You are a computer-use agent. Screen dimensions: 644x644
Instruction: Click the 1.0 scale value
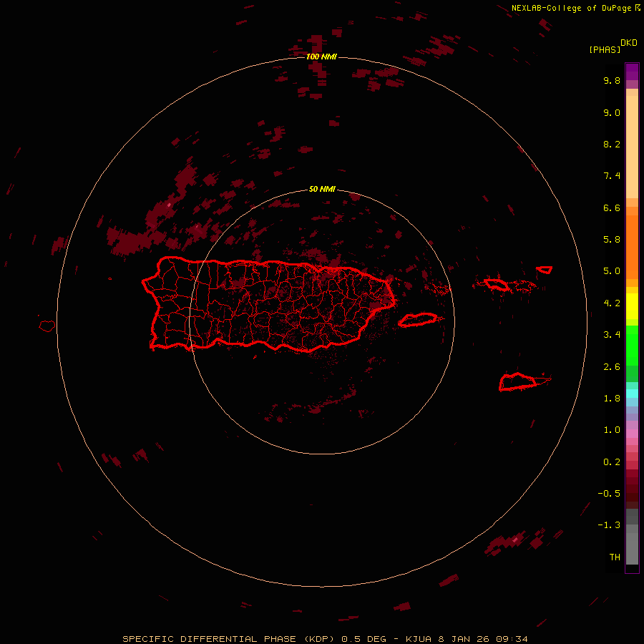point(612,430)
